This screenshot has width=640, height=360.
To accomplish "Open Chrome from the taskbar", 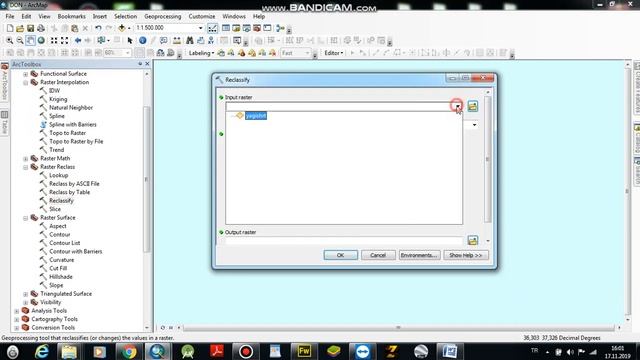I will pos(129,351).
